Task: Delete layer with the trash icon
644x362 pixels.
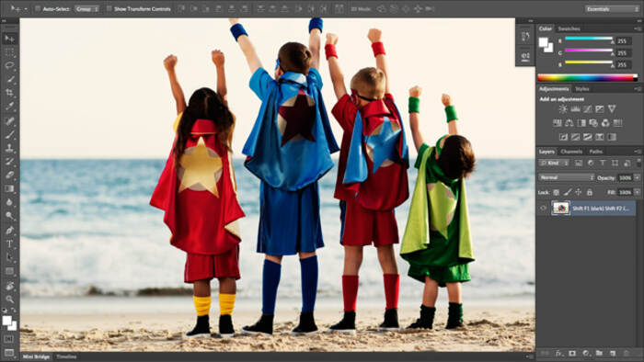Action: pyautogui.click(x=626, y=354)
